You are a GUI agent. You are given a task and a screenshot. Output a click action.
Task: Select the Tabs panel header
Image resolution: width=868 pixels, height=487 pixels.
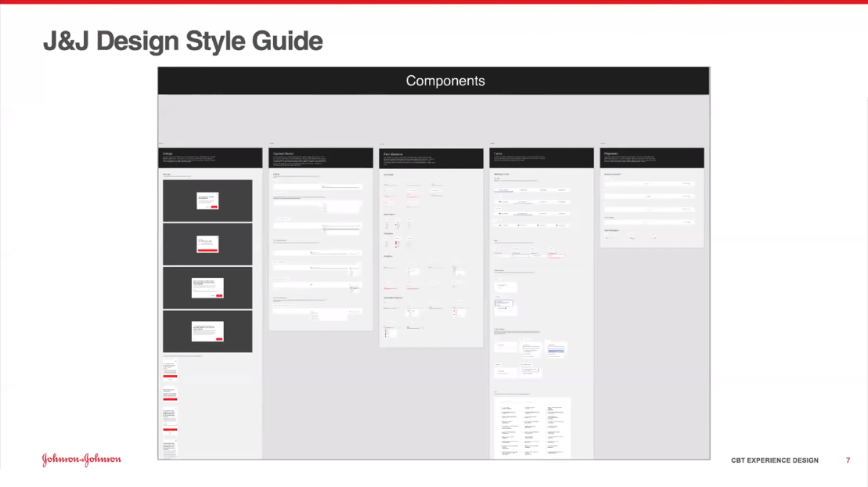tap(542, 158)
